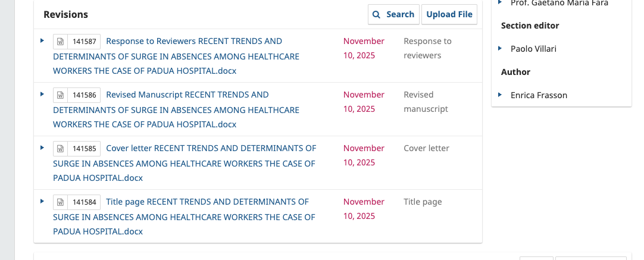Open the Title page docx file
644x260 pixels.
(185, 217)
